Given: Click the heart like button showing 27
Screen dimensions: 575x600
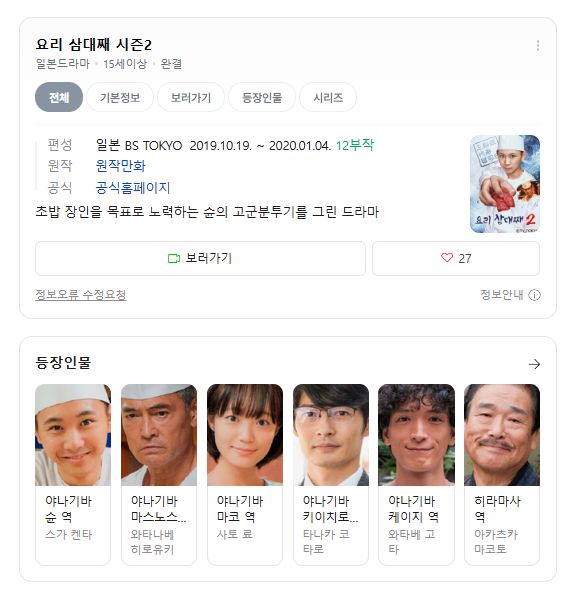Looking at the screenshot, I should (456, 258).
